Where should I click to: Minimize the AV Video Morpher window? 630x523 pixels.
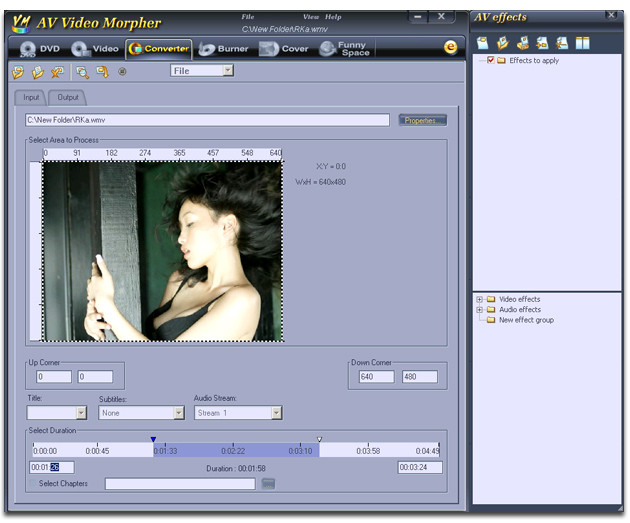click(418, 16)
